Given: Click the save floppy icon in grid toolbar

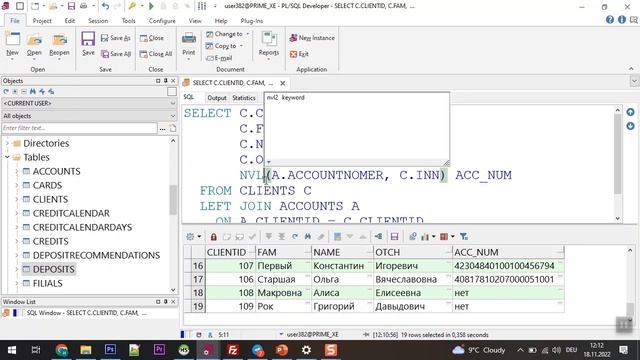Looking at the screenshot, I should pyautogui.click(x=394, y=237).
